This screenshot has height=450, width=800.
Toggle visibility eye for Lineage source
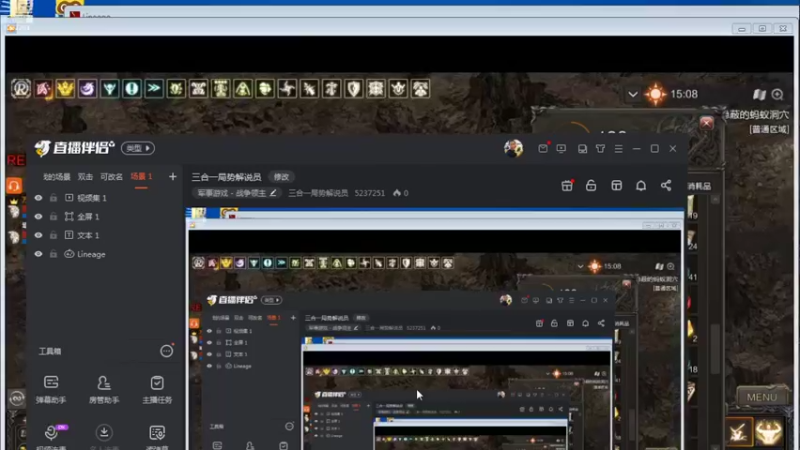(x=38, y=254)
